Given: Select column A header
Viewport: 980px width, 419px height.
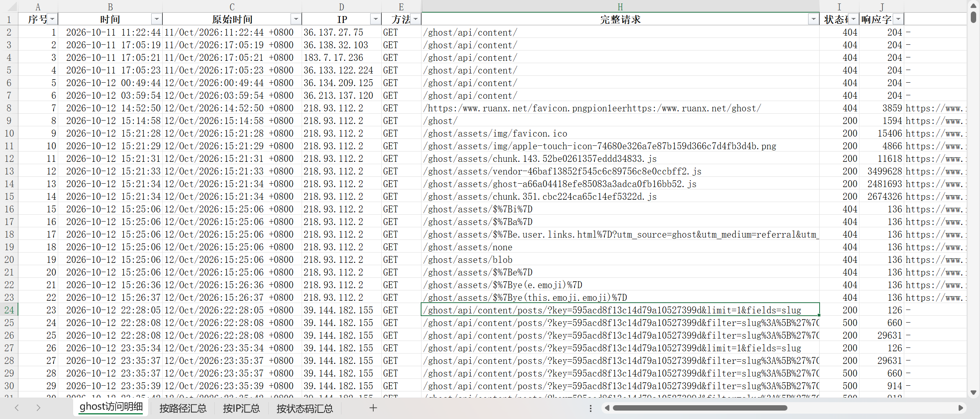Looking at the screenshot, I should (x=38, y=7).
